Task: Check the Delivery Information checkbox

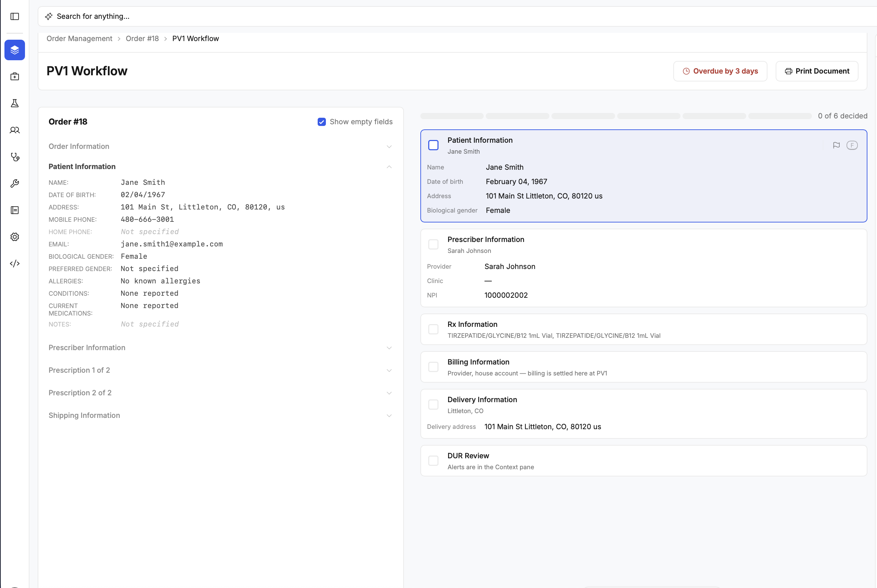Action: (x=433, y=405)
